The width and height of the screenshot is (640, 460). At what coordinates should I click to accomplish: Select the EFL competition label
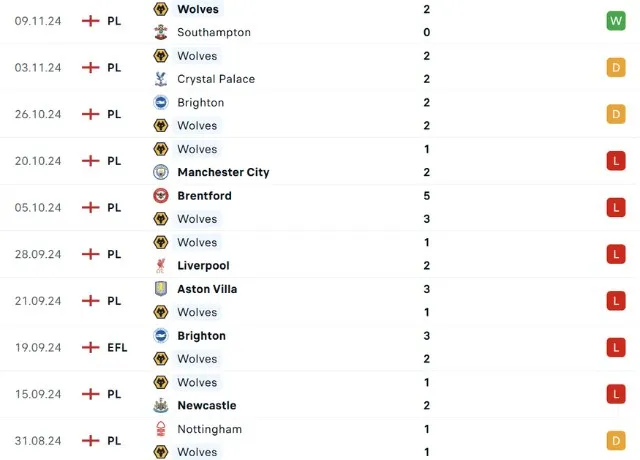click(x=118, y=348)
